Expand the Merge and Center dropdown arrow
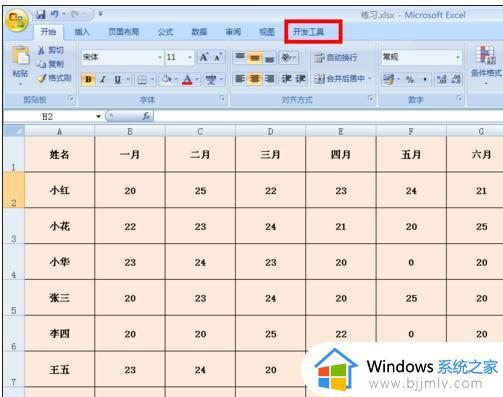The height and width of the screenshot is (397, 503). (x=370, y=79)
